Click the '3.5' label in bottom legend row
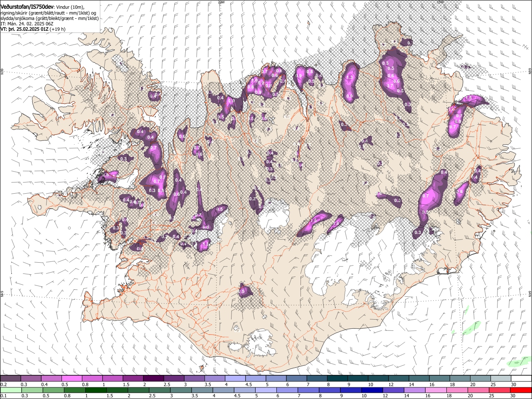The height and width of the screenshot is (399, 532). coord(195,396)
